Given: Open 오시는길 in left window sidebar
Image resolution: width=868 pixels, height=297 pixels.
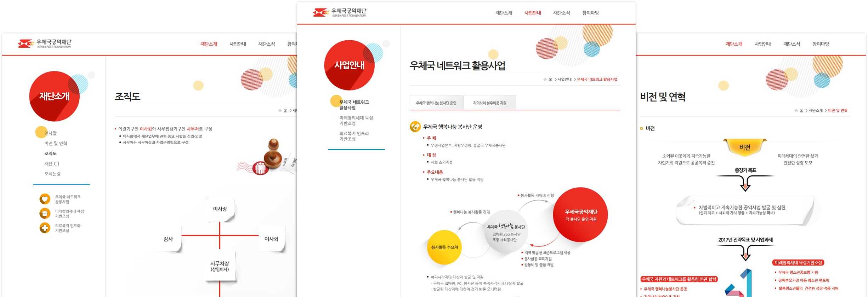Looking at the screenshot, I should 52,174.
